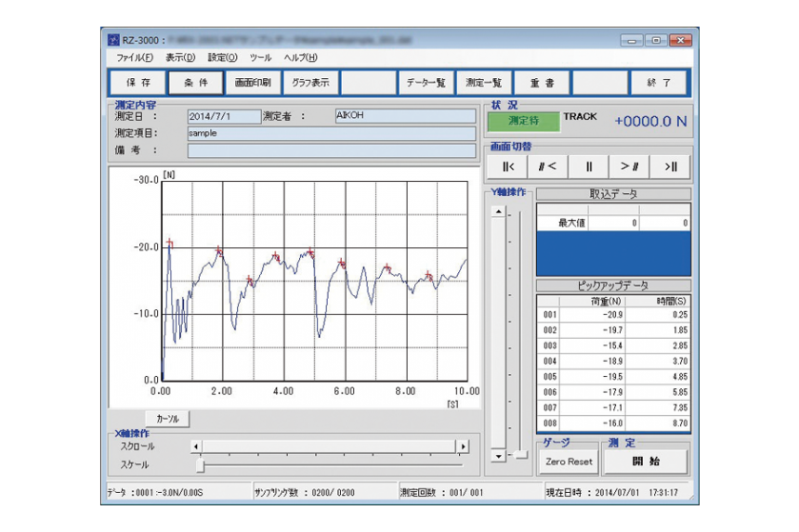The height and width of the screenshot is (532, 799).
Task: Click the TRACK mode label
Action: [580, 117]
